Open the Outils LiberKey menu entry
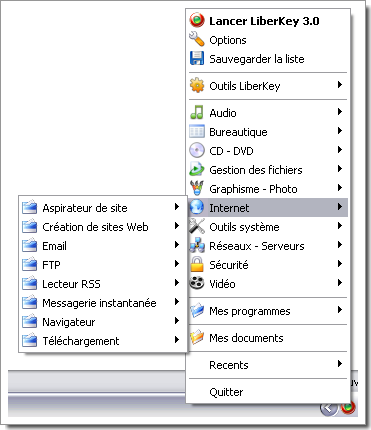Screen dimensions: 371x430 pyautogui.click(x=245, y=86)
